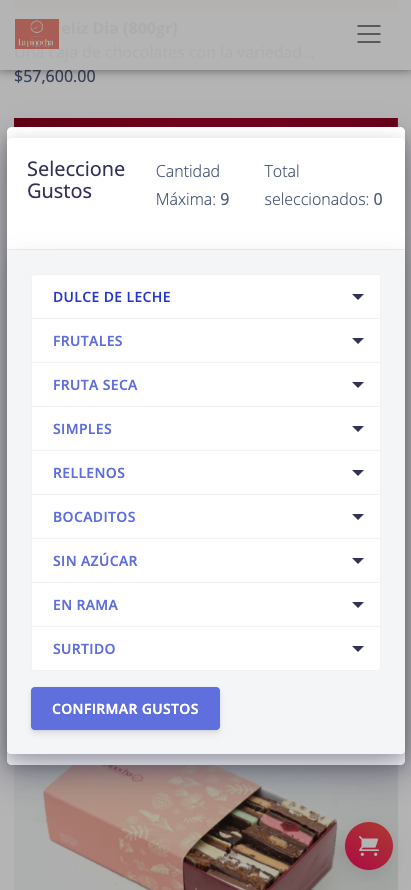This screenshot has height=890, width=411.
Task: Expand the FRUTALES dropdown arrow
Action: [358, 341]
